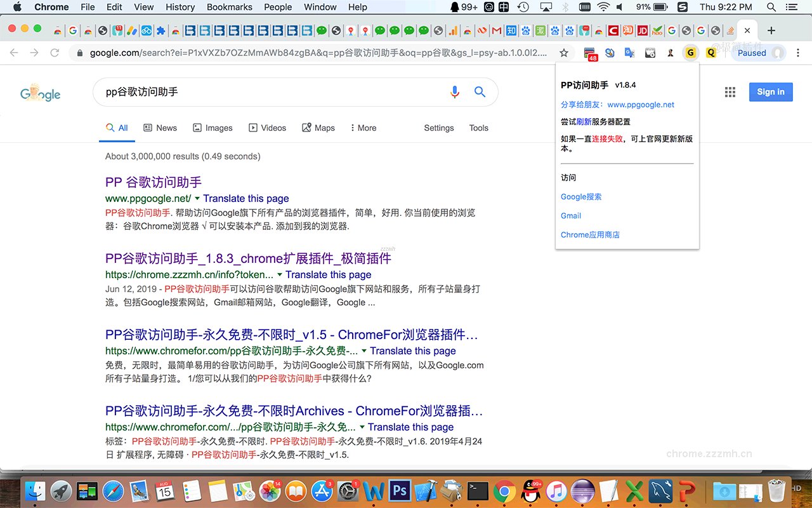Image resolution: width=812 pixels, height=508 pixels.
Task: Expand arrow beside chromefor.com v1.5 result URL
Action: 364,351
